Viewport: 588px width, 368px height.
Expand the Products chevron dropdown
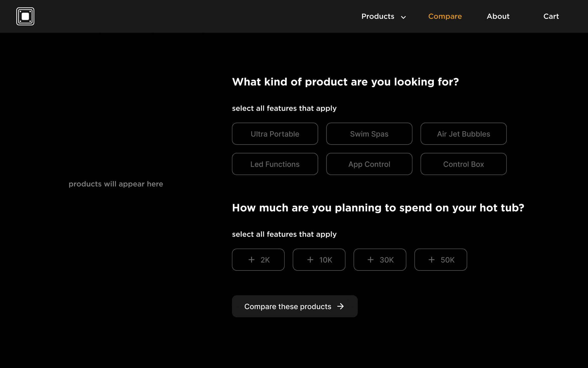click(403, 17)
